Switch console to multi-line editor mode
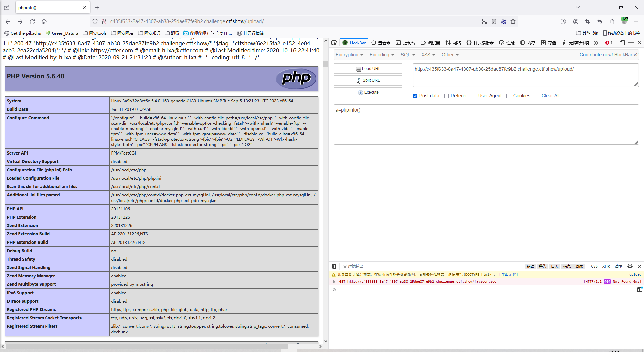The image size is (644, 352). 639,290
